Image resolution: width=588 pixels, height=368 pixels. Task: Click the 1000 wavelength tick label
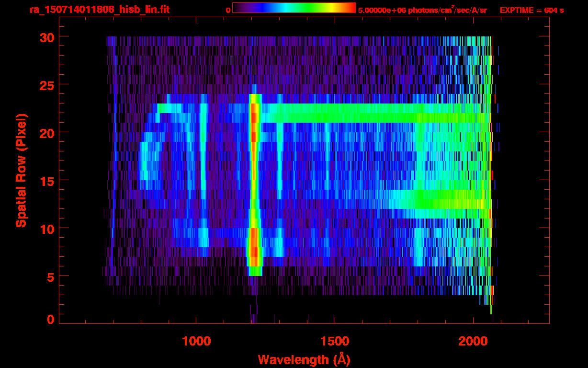point(196,341)
